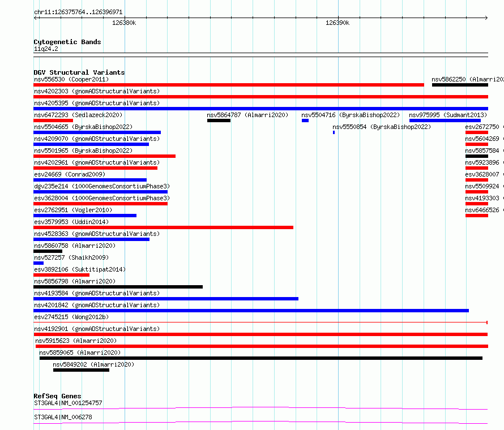
Task: Click nsv4201842 (gnomADStructuralVariants) label
Action: point(97,305)
